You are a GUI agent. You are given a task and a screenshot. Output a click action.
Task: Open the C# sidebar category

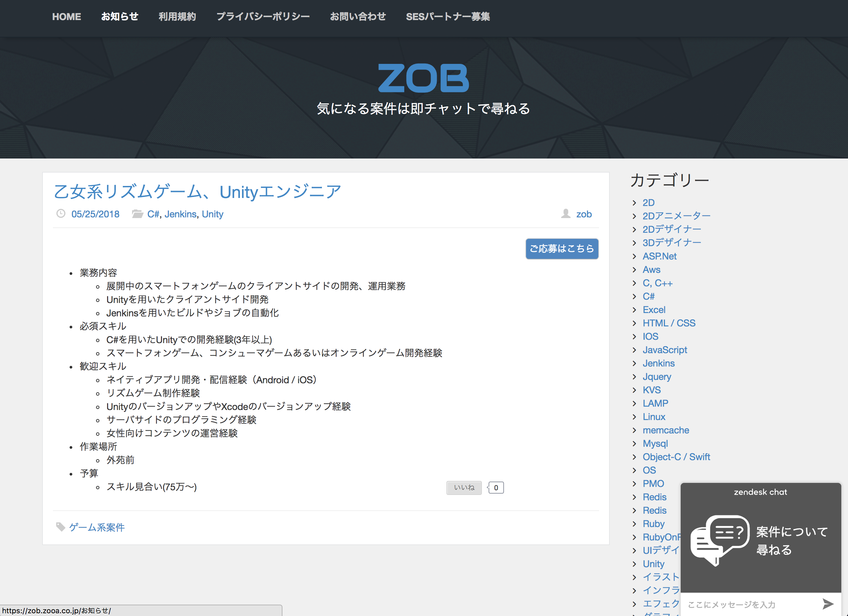[x=649, y=297]
